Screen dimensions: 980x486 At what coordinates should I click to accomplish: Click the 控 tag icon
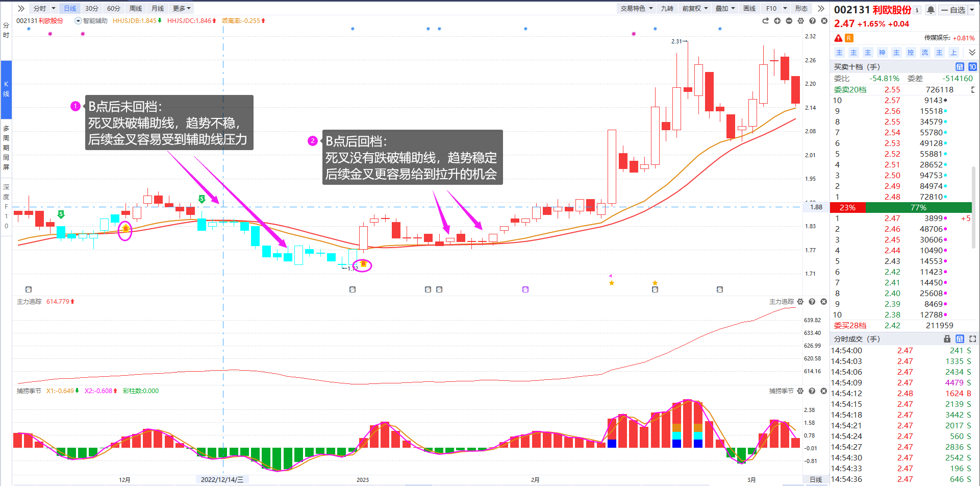point(911,53)
